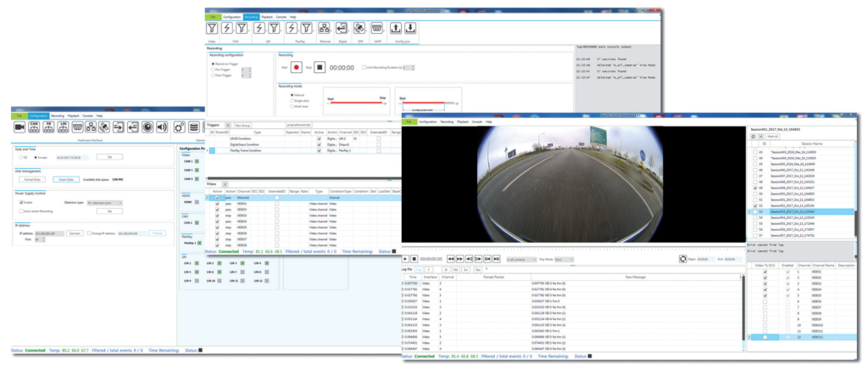Click the Set button under Date and Time
The image size is (868, 370).
coord(109,157)
